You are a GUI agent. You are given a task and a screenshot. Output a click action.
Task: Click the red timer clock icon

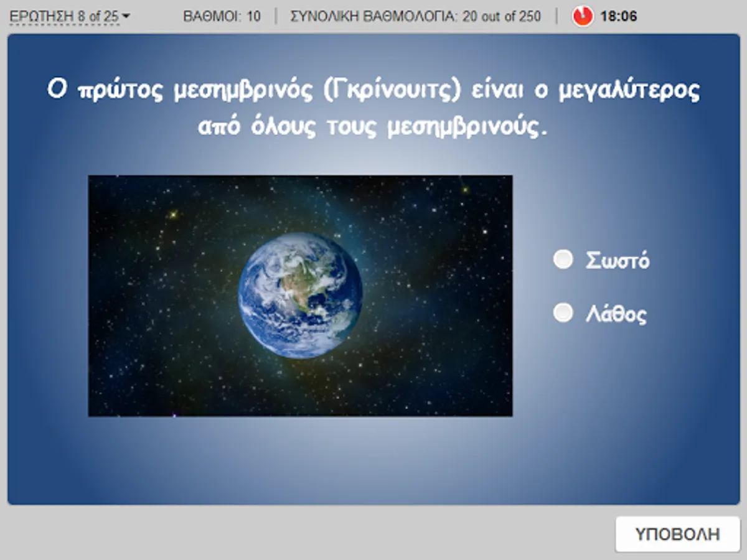(583, 16)
